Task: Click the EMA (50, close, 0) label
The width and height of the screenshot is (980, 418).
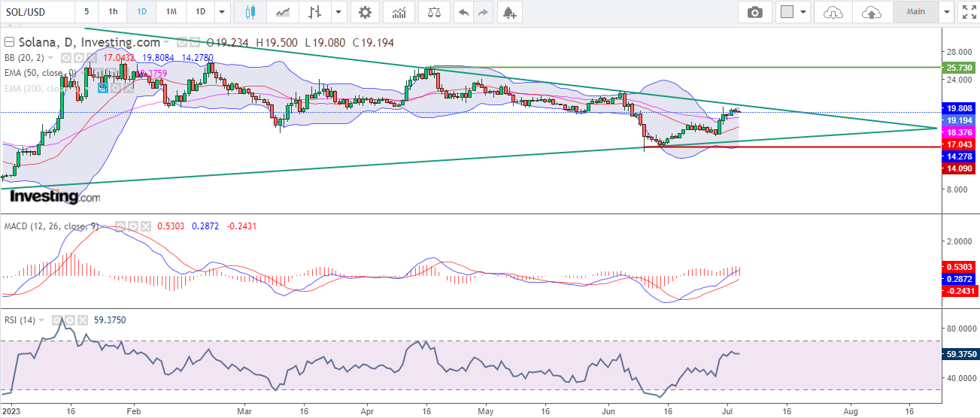Action: [40, 73]
